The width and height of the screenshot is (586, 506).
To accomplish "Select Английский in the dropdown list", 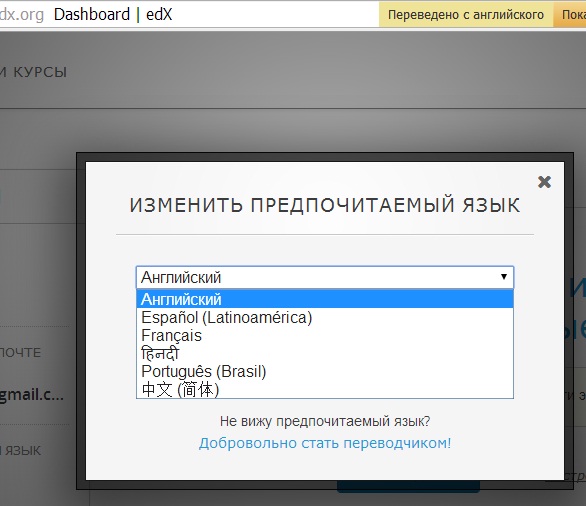I will 325,299.
